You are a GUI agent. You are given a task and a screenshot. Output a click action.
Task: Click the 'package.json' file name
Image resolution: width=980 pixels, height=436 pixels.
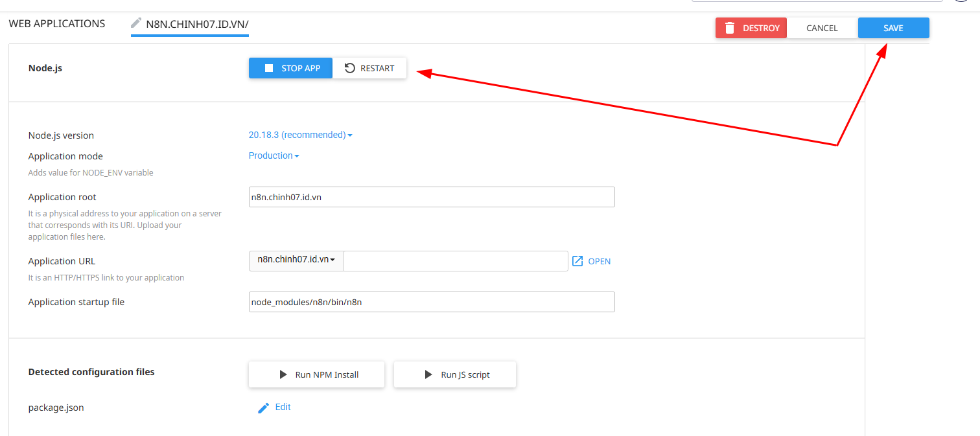56,408
